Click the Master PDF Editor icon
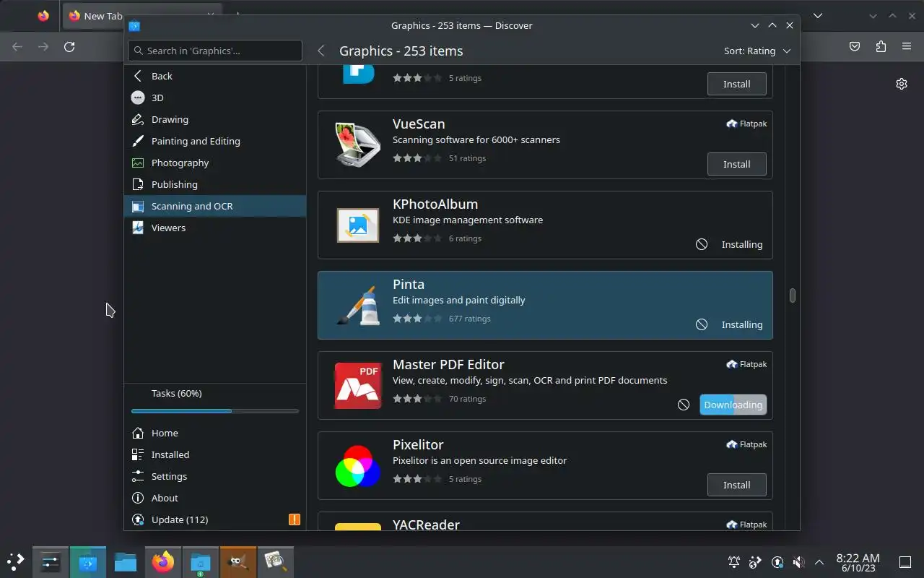Screen dimensions: 924x578 (358, 385)
